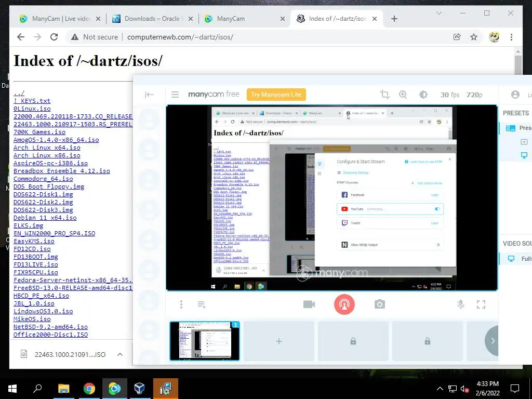Click the Not secure site warning
The height and width of the screenshot is (399, 532).
[x=95, y=37]
